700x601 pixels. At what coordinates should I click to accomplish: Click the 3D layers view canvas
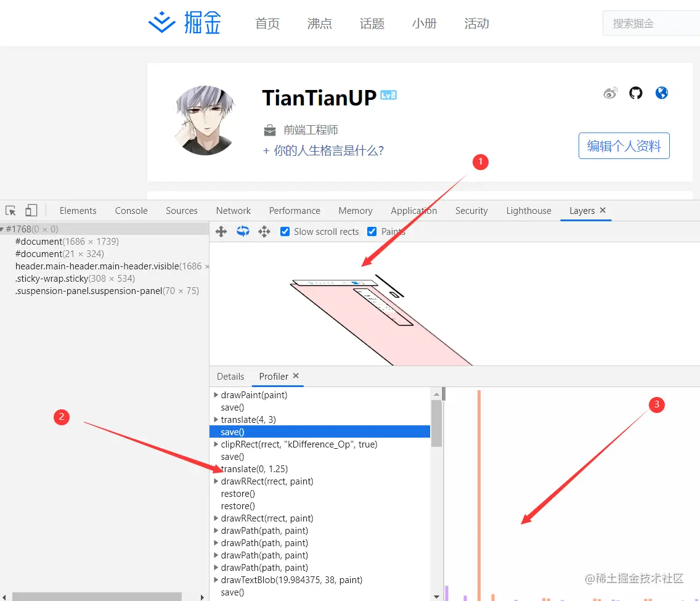click(x=455, y=304)
